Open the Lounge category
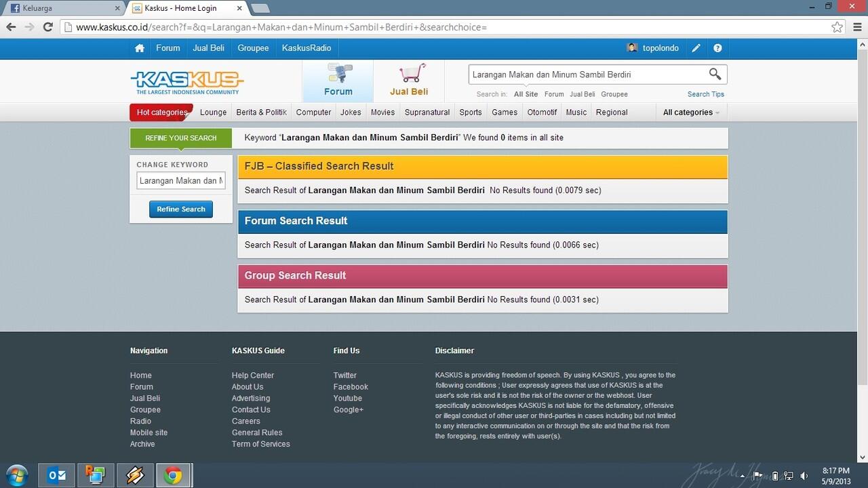Screen dimensions: 868x488 click(214, 113)
